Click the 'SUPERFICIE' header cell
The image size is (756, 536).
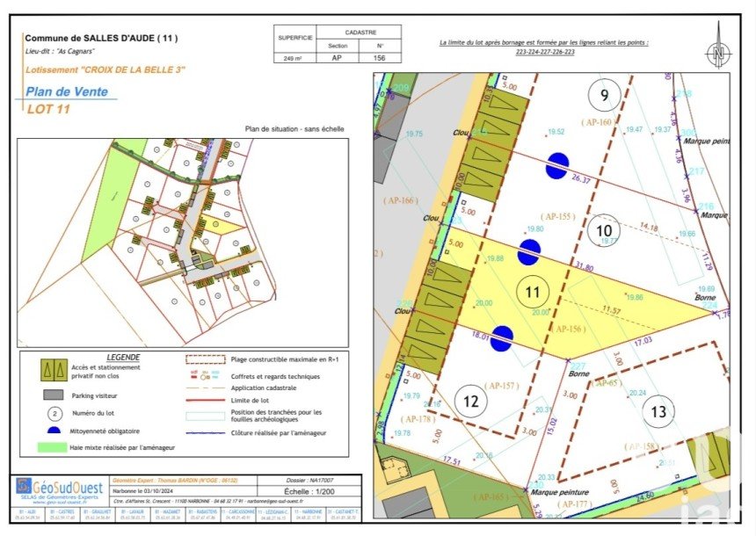(294, 38)
